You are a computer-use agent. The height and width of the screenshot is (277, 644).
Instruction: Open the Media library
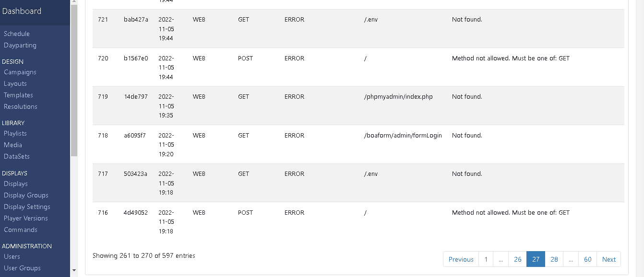13,145
